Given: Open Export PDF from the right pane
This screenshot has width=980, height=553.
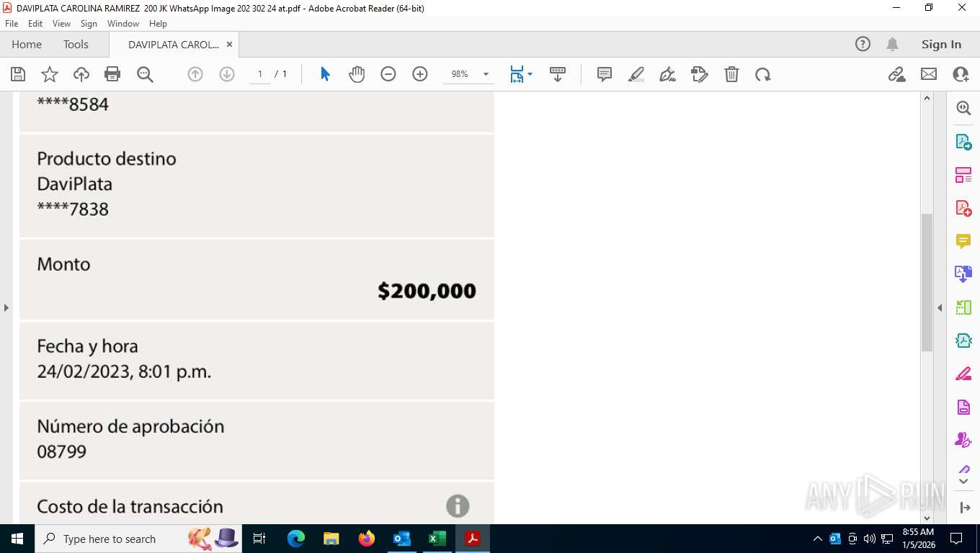Looking at the screenshot, I should tap(963, 142).
